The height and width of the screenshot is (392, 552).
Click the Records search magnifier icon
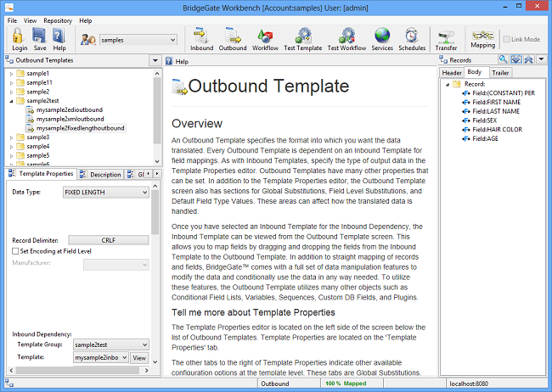pos(504,59)
